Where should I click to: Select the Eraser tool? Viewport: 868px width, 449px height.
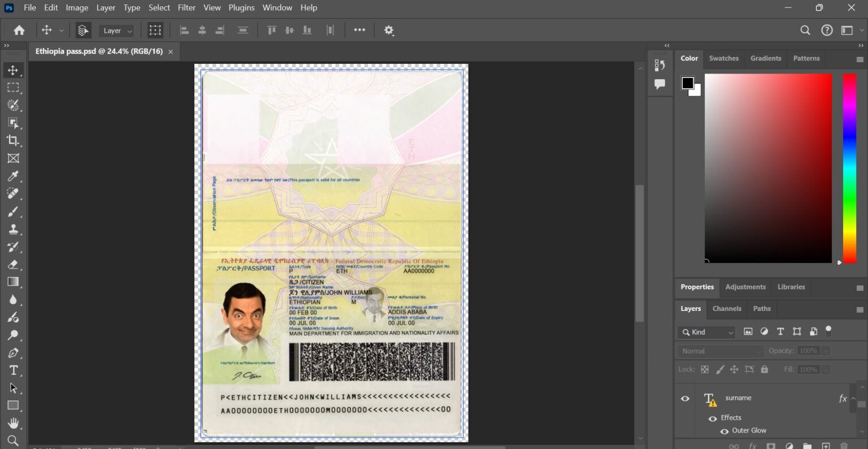pos(13,264)
